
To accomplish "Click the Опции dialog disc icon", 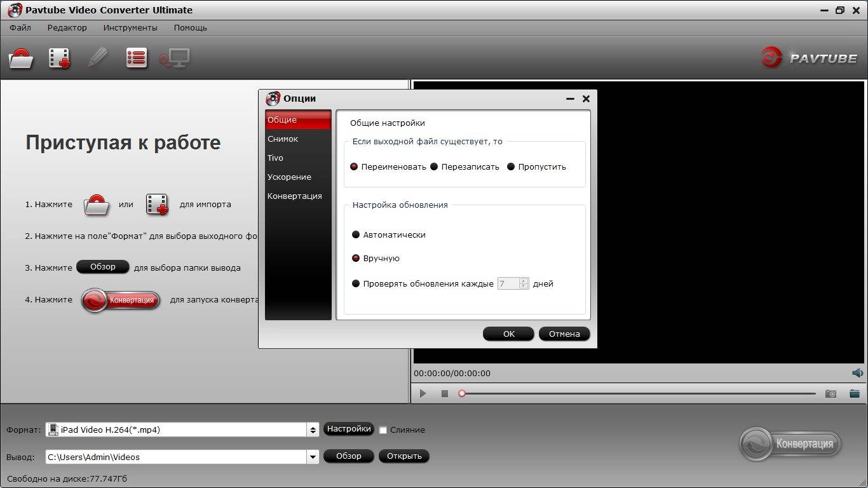I will (x=273, y=98).
